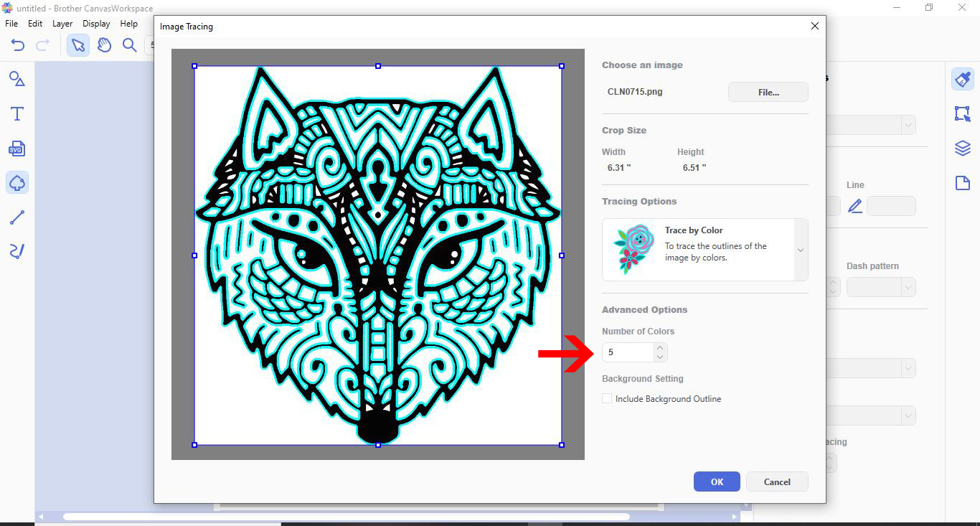This screenshot has height=526, width=980.
Task: Open the Edit menu
Action: pyautogui.click(x=35, y=24)
